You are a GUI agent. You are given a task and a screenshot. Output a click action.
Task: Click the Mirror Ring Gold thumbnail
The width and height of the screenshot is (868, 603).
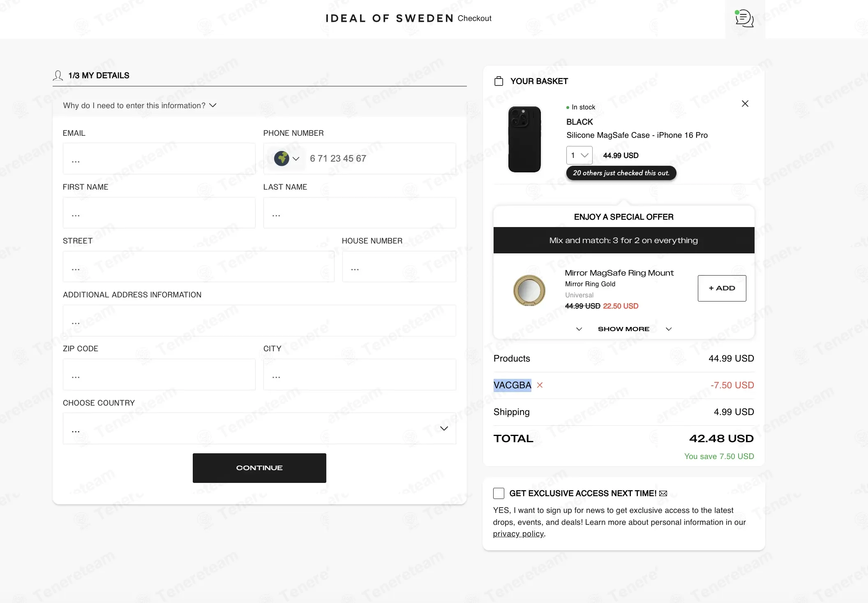pos(529,290)
